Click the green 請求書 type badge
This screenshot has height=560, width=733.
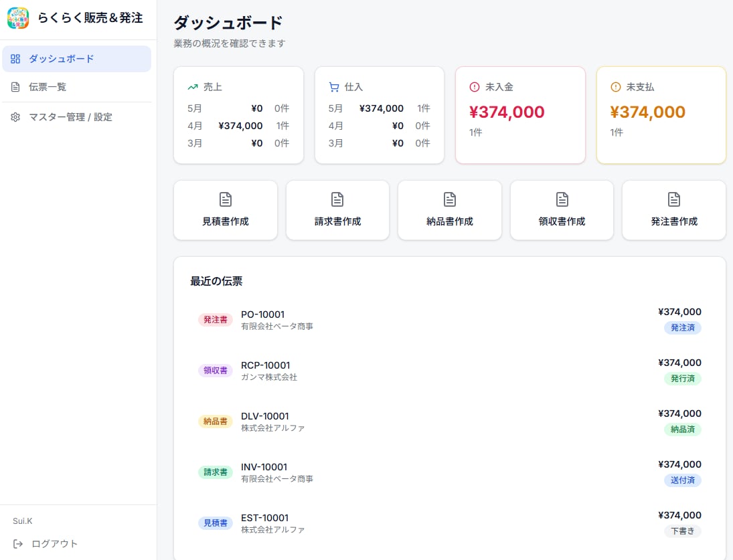click(x=216, y=472)
